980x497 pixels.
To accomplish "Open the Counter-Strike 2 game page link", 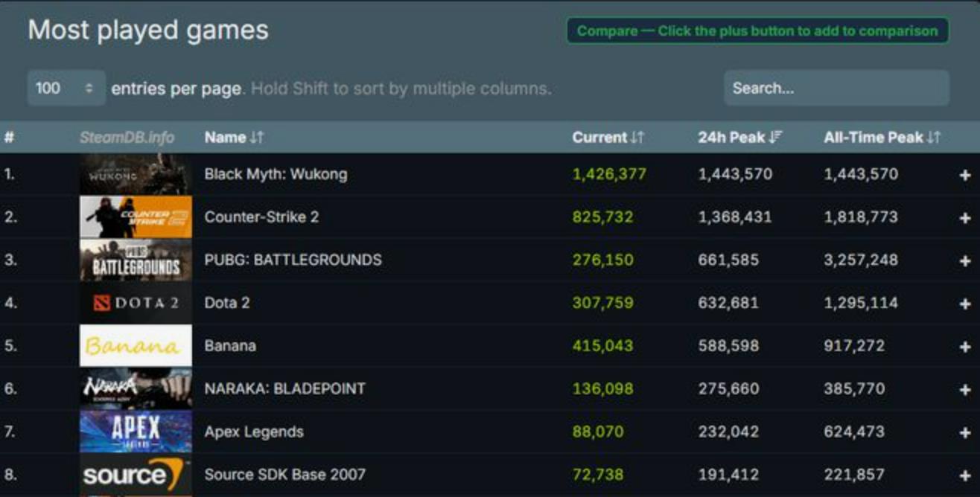I will 261,217.
